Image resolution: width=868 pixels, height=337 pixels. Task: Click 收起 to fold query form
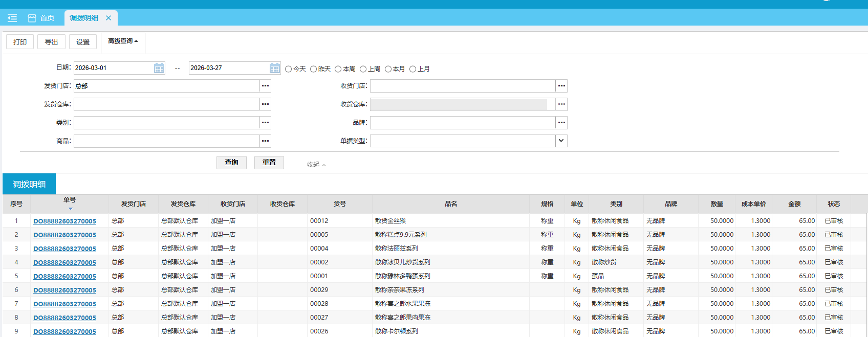[316, 165]
